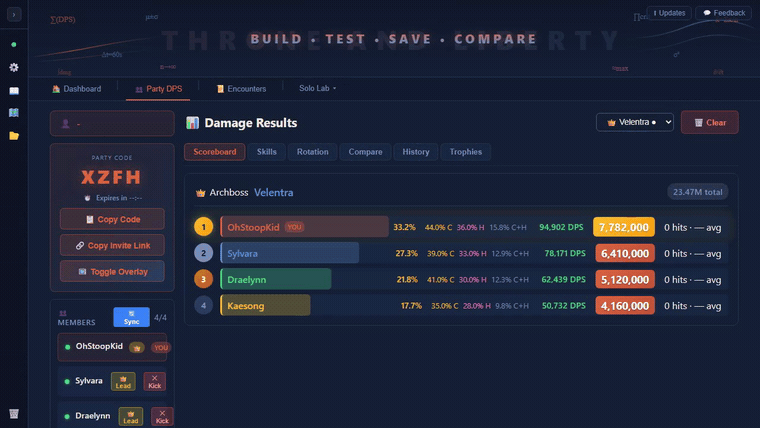Kick Draelynn from the party
Screen dimensions: 760x428
tap(162, 416)
